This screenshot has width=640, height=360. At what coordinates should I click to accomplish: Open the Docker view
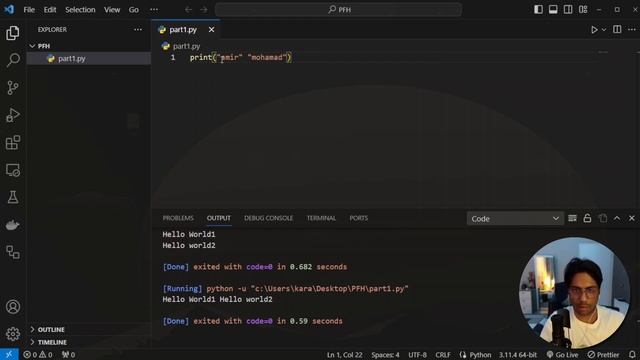13,225
